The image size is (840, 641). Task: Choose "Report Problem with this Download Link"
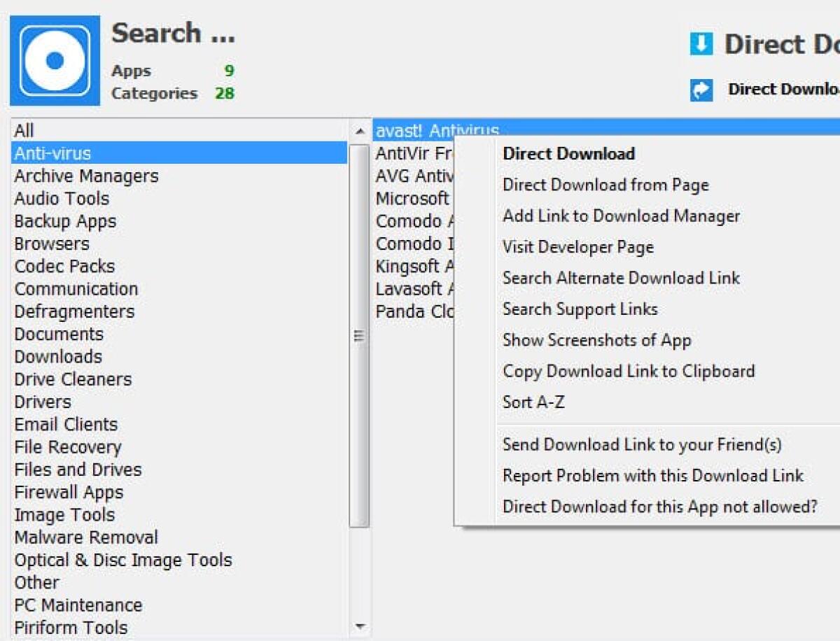(652, 475)
